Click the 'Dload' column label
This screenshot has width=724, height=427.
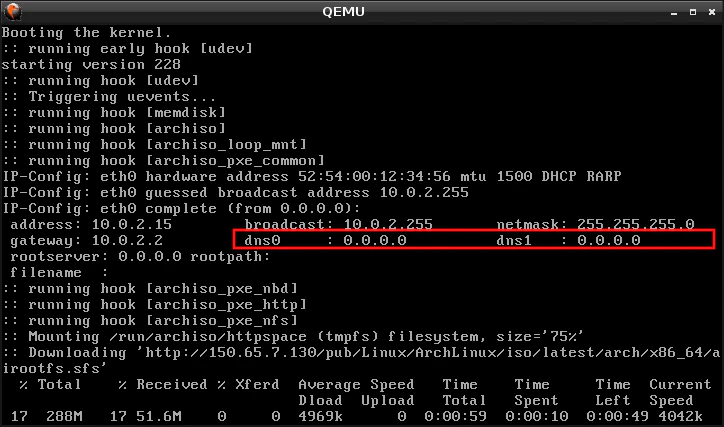[x=320, y=401]
